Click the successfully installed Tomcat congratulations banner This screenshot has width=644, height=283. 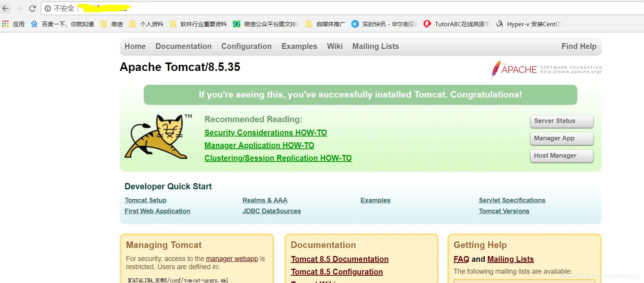coord(360,95)
